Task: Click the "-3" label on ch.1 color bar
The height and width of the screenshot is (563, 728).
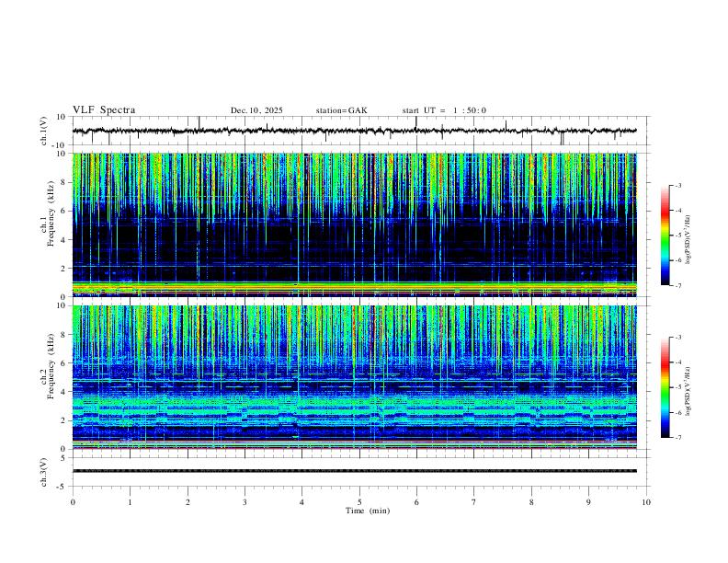Action: [677, 185]
